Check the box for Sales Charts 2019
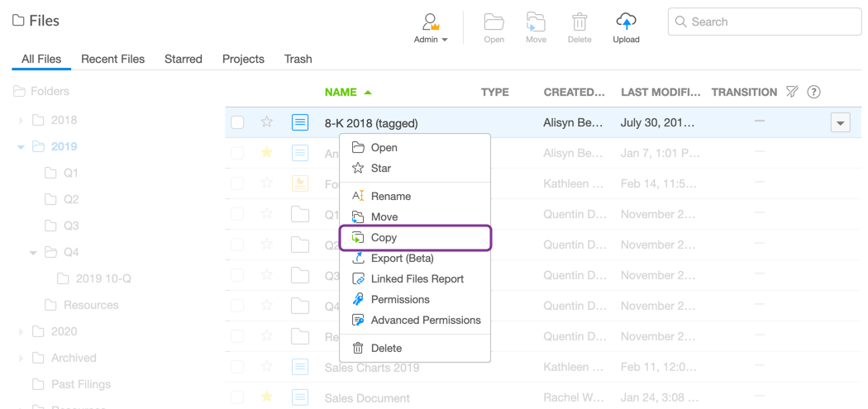This screenshot has height=409, width=868. click(237, 366)
